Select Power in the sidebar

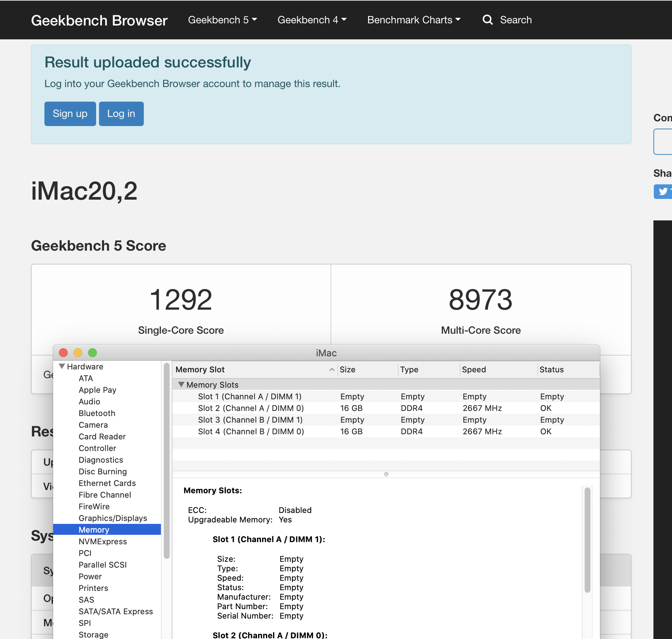tap(90, 576)
